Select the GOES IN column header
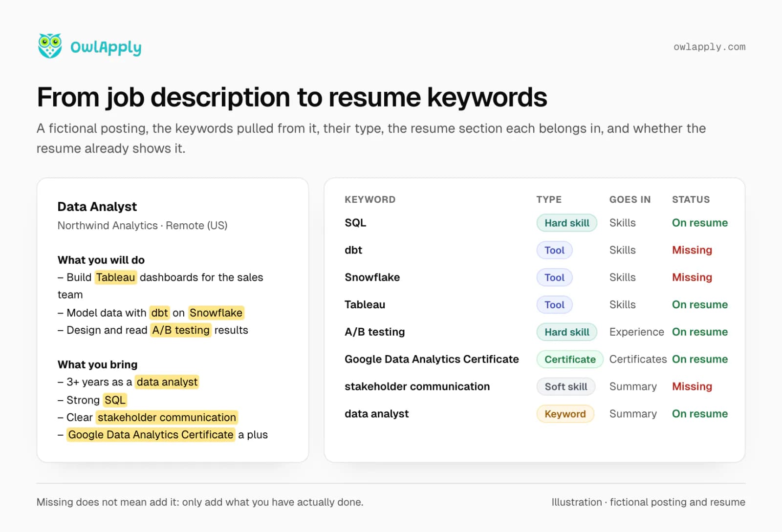The height and width of the screenshot is (532, 782). pos(630,199)
